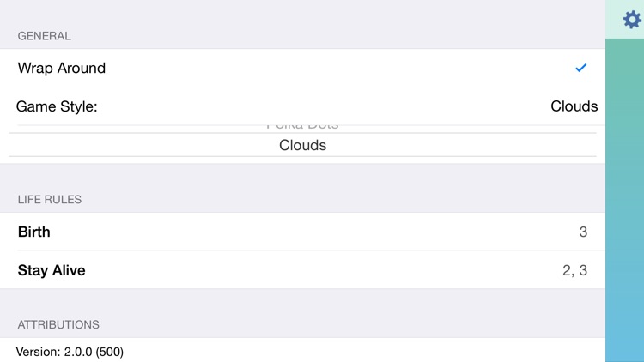Click the LIFE RULES section header

click(50, 200)
